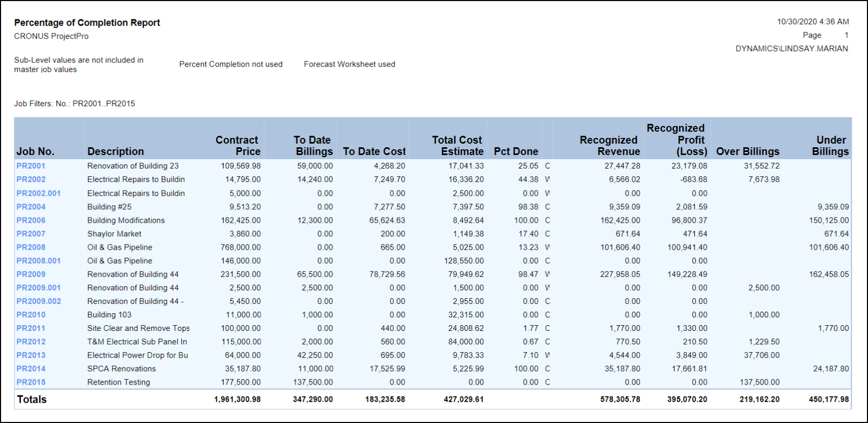The width and height of the screenshot is (868, 423).
Task: Open job link PR2001
Action: (x=31, y=166)
